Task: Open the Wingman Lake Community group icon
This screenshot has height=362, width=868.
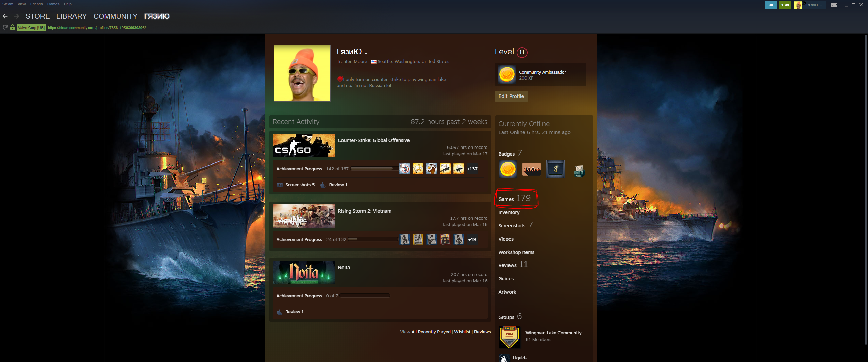Action: coord(509,337)
